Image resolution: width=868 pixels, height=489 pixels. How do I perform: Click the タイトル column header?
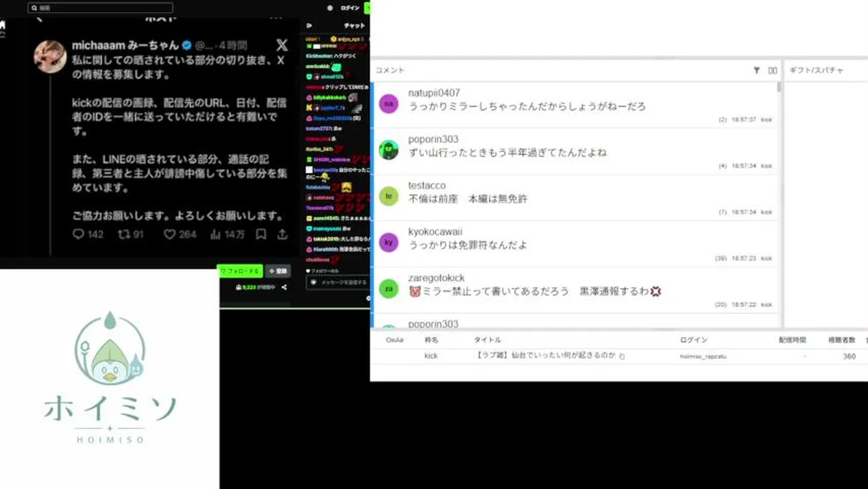click(x=487, y=340)
